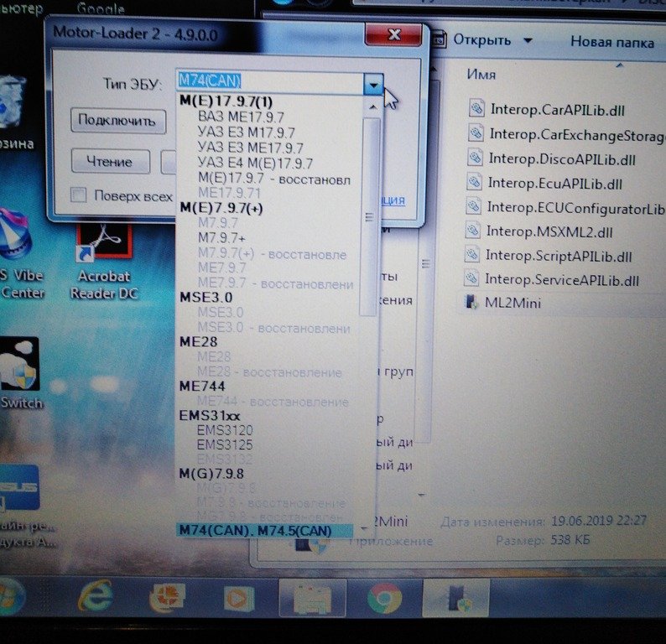Image resolution: width=666 pixels, height=644 pixels.
Task: Open Windows Explorer taskbar button
Action: [313, 599]
